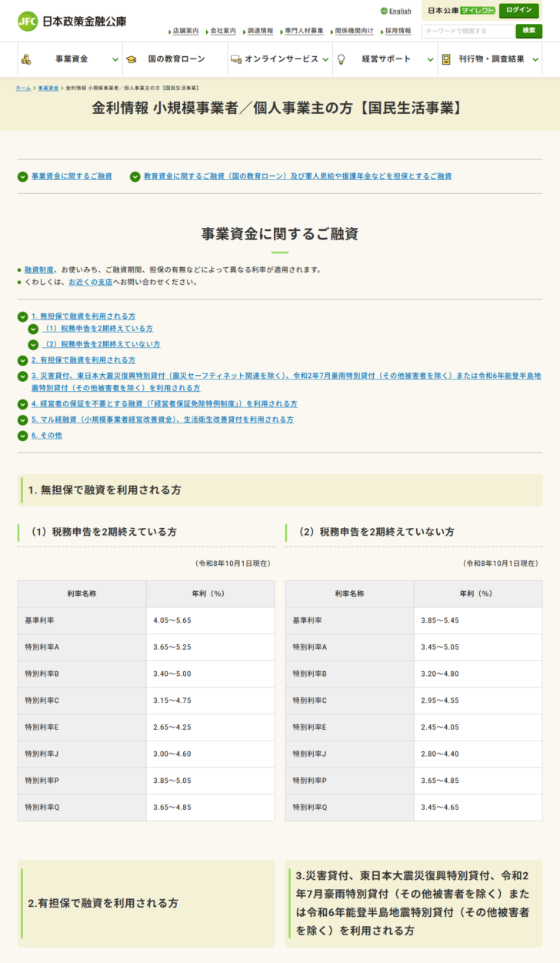
Task: Click the globe icon beside English
Action: tap(384, 12)
